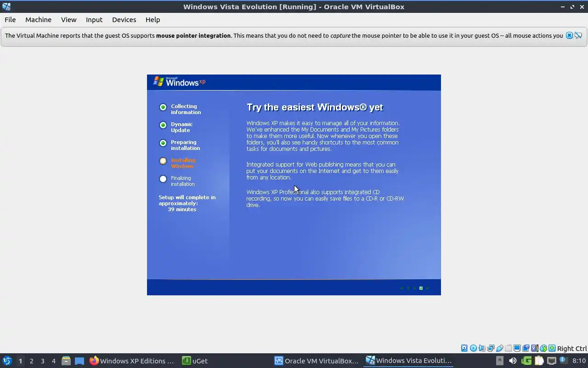The width and height of the screenshot is (588, 368).
Task: Click the VirtualBox title bar app icon
Action: tap(6, 6)
